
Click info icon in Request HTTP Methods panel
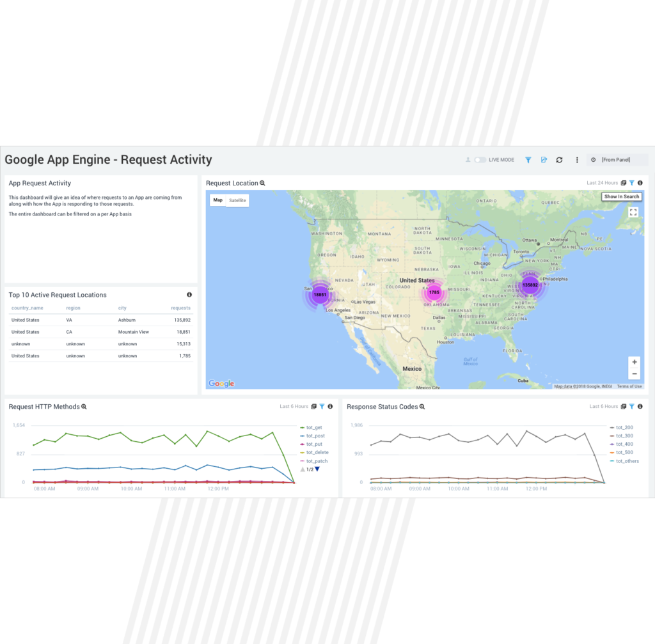point(330,406)
